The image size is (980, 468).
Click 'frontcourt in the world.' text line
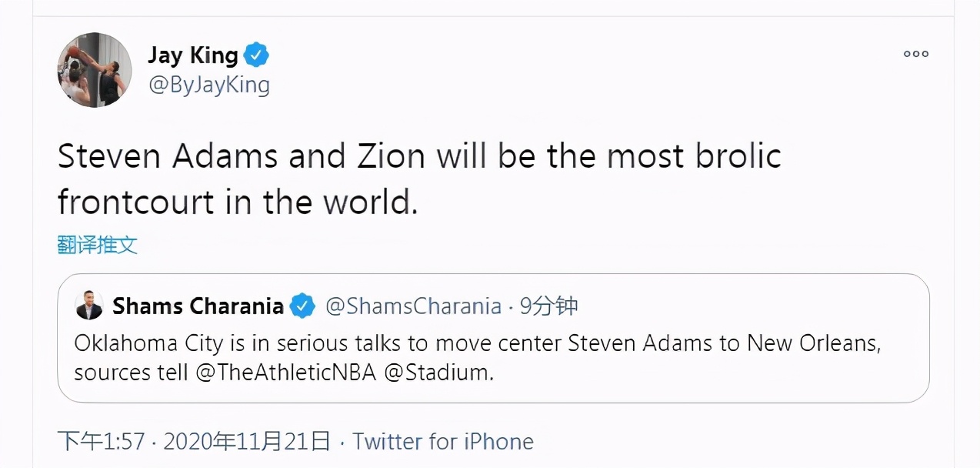(237, 202)
